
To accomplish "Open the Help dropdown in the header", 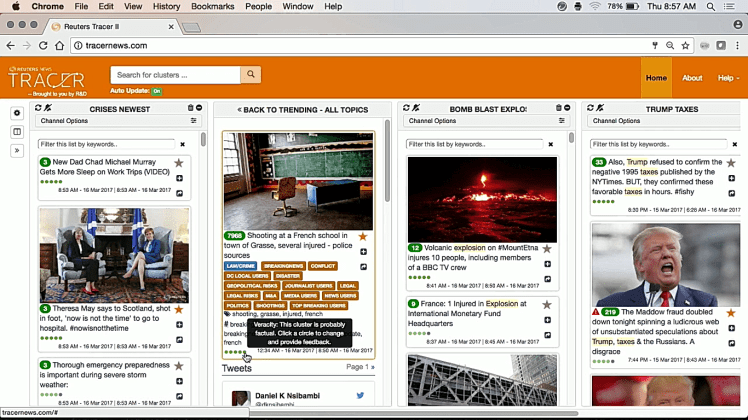I will click(727, 78).
